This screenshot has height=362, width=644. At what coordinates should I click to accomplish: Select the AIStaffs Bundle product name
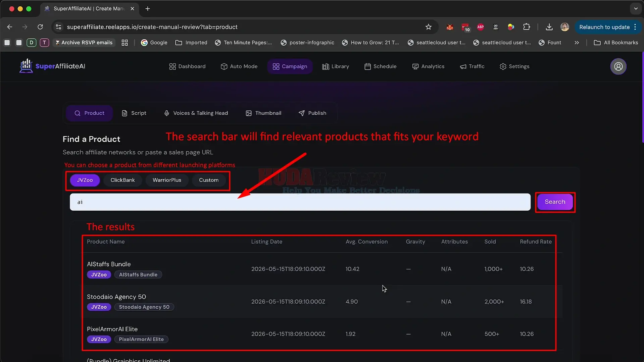point(109,264)
